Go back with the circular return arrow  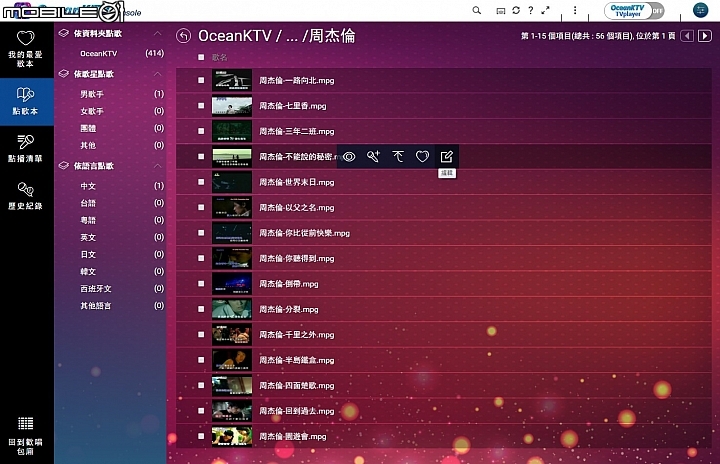coord(183,36)
